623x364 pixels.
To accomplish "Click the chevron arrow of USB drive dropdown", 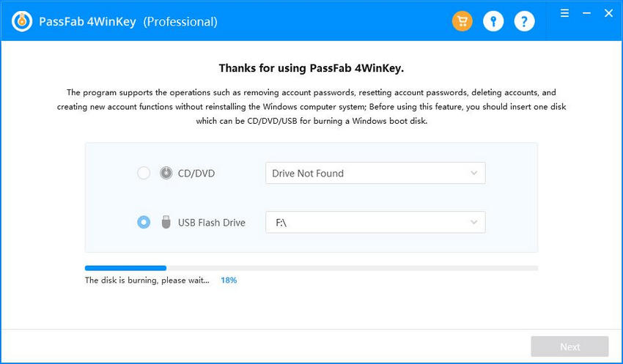I will (x=473, y=223).
